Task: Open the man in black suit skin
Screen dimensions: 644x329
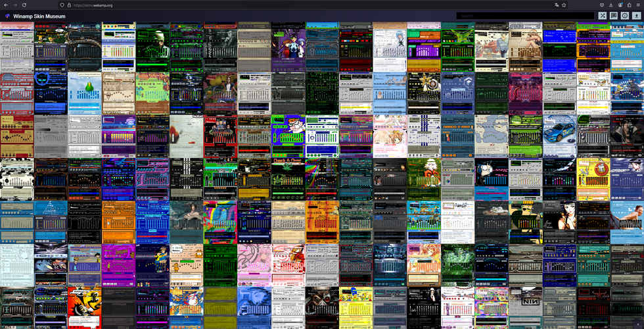Action: (x=423, y=308)
